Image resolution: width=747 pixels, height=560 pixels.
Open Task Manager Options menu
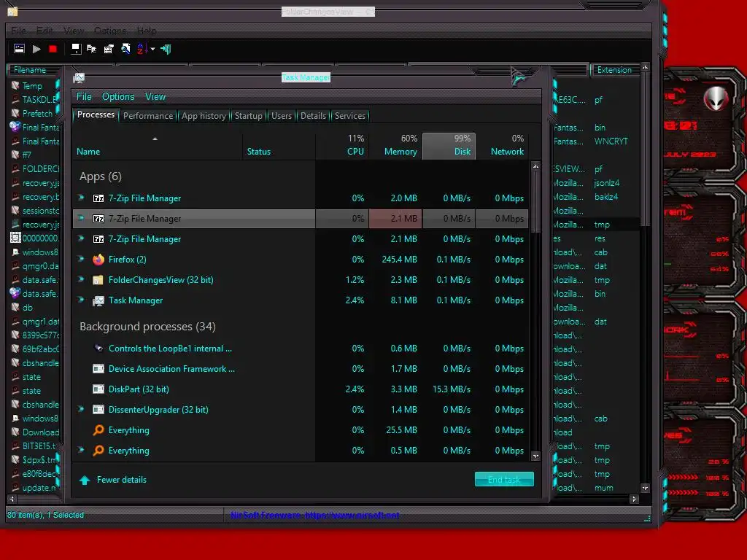pos(118,97)
